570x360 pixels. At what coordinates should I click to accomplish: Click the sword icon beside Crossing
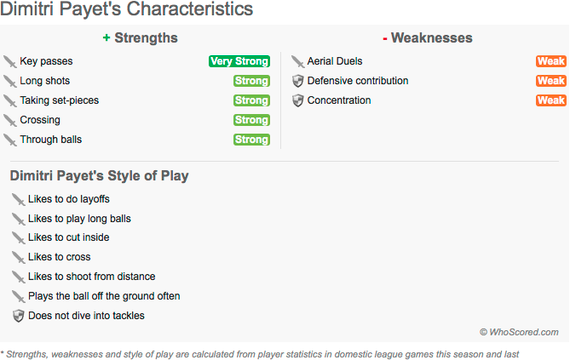click(10, 120)
